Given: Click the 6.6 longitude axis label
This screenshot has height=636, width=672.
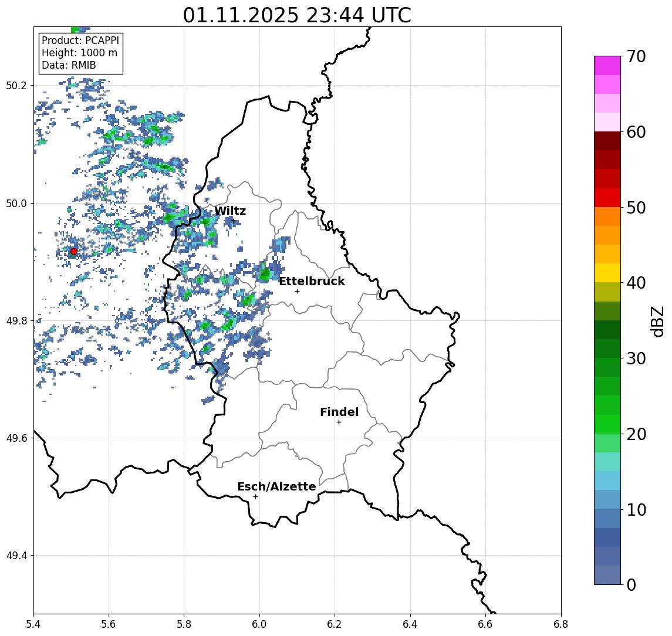Looking at the screenshot, I should click(x=485, y=624).
